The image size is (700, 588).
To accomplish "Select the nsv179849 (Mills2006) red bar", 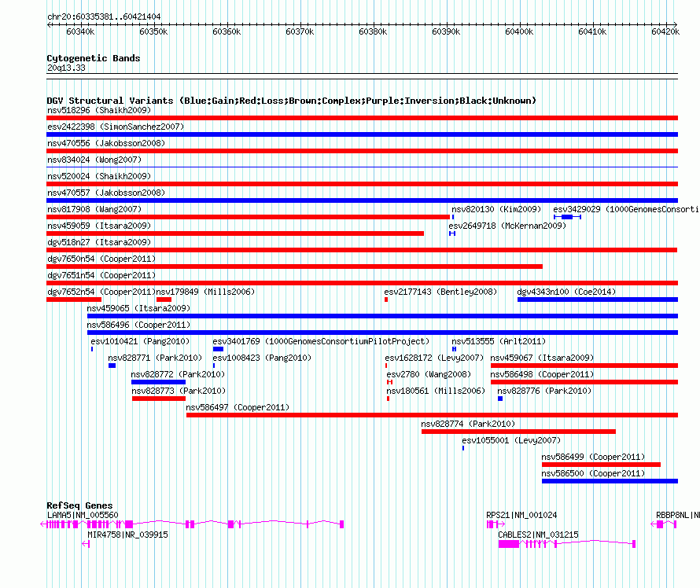I will [x=164, y=300].
